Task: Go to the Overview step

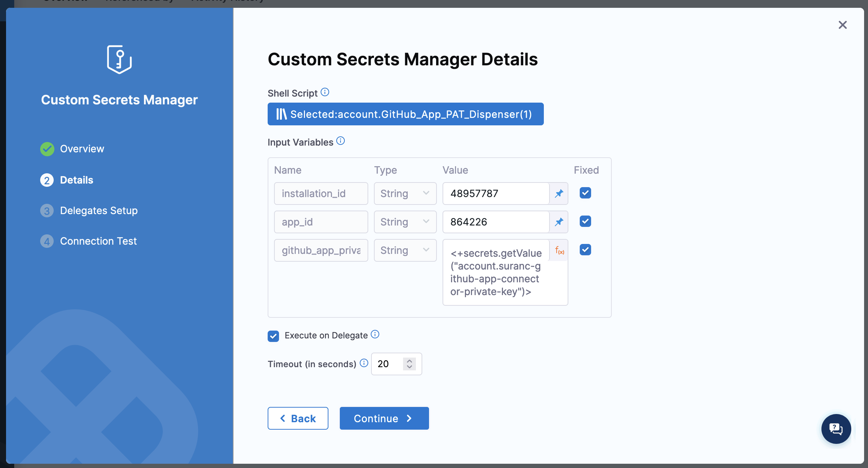Action: pyautogui.click(x=82, y=149)
